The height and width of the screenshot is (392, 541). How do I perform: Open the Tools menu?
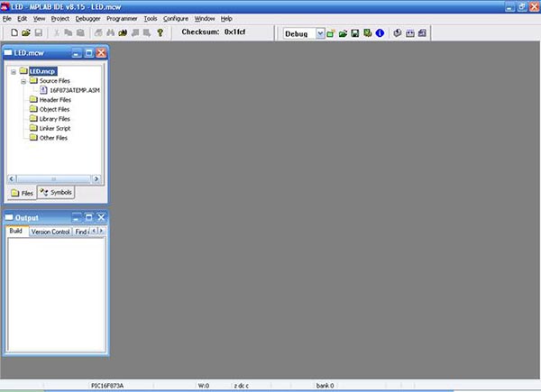(x=151, y=19)
